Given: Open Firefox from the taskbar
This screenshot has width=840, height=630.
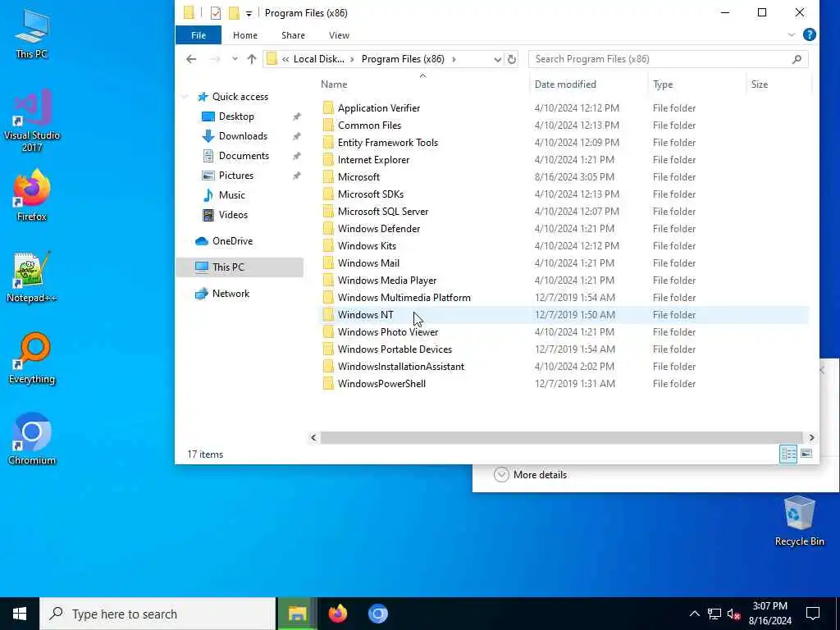Looking at the screenshot, I should [338, 614].
